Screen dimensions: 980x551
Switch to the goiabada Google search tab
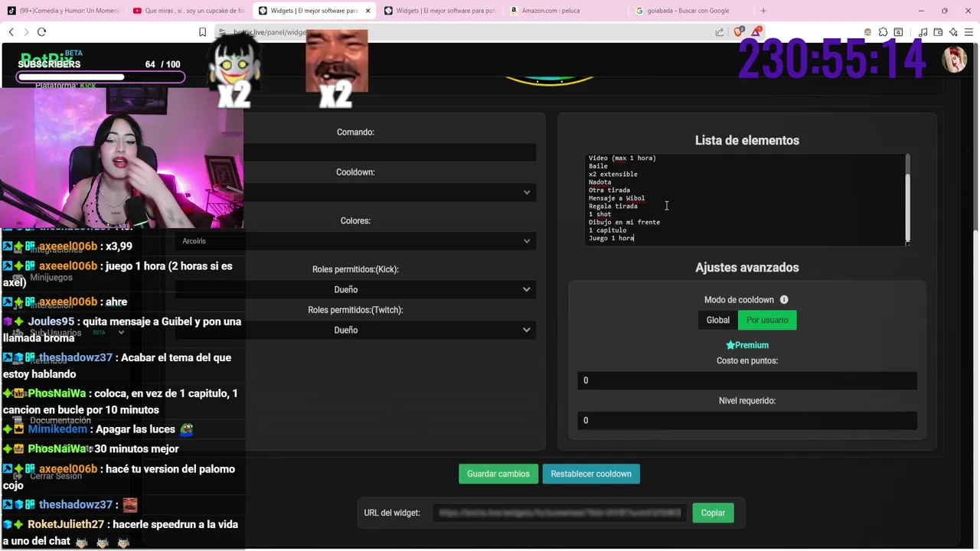pos(691,11)
